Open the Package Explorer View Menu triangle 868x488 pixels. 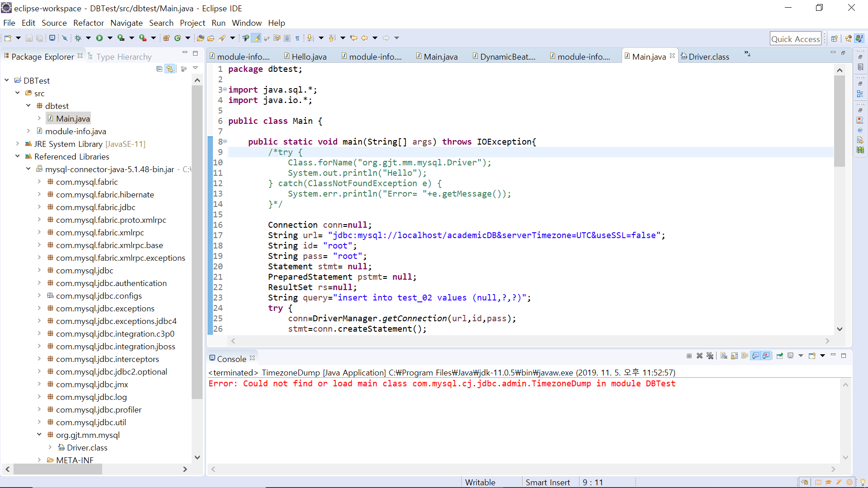(x=195, y=68)
